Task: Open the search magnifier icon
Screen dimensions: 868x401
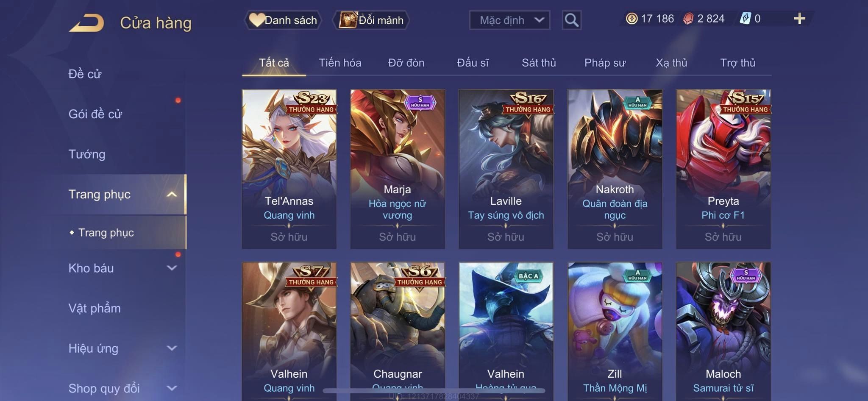Action: coord(571,20)
